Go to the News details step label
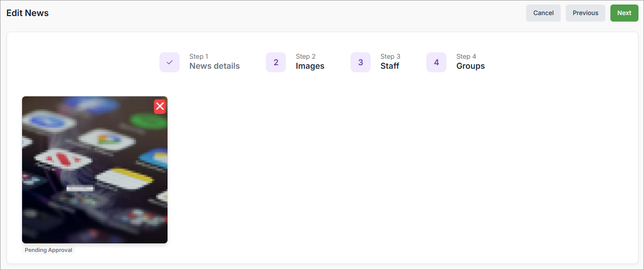644x270 pixels. (214, 66)
